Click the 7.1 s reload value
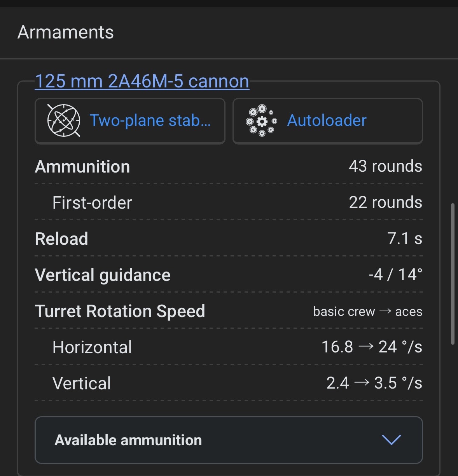458x476 pixels. tap(404, 239)
